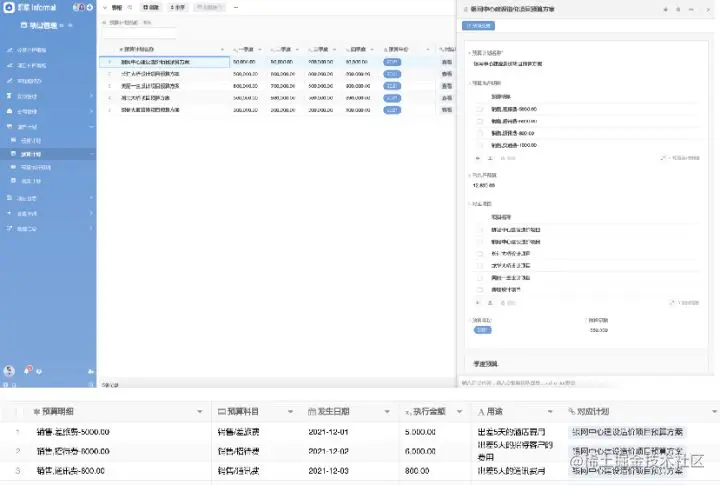720x485 pixels.
Task: Select the highlighted sidebar sub-item
Action: 48,154
